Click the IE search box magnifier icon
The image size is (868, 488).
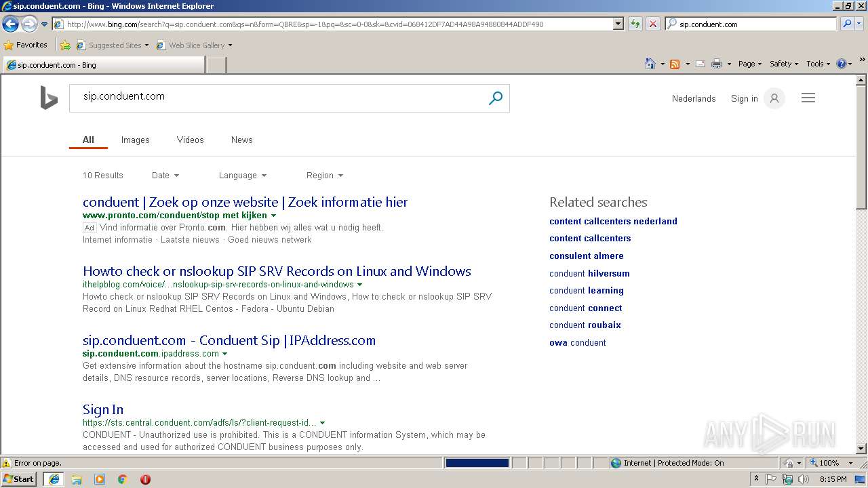tap(847, 24)
